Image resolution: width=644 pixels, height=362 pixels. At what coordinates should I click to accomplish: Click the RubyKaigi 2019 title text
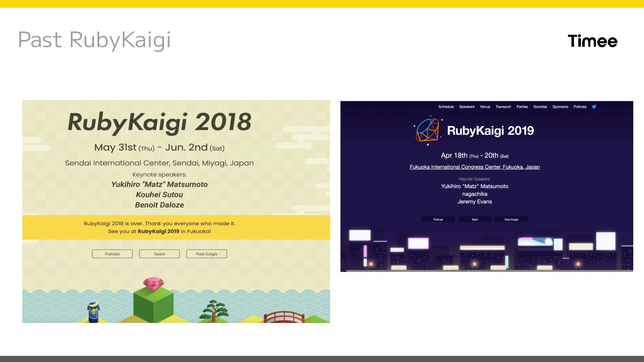click(x=490, y=131)
